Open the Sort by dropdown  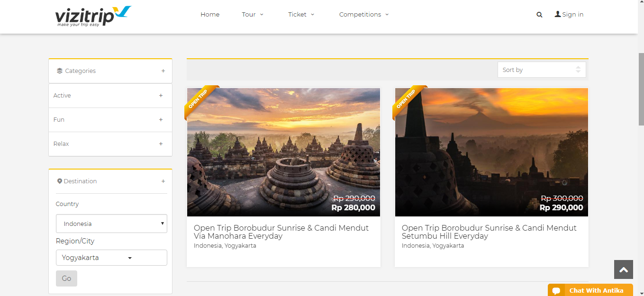point(541,70)
